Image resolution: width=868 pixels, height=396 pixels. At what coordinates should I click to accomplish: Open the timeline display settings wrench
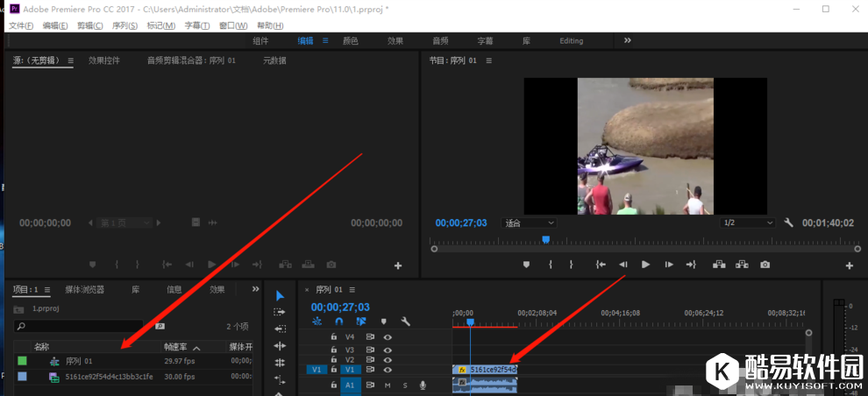point(405,322)
